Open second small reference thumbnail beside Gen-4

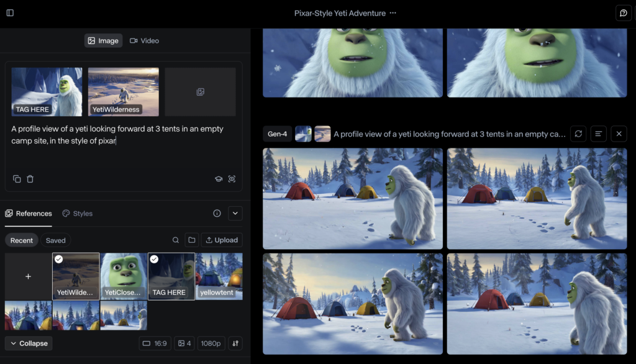tap(322, 134)
